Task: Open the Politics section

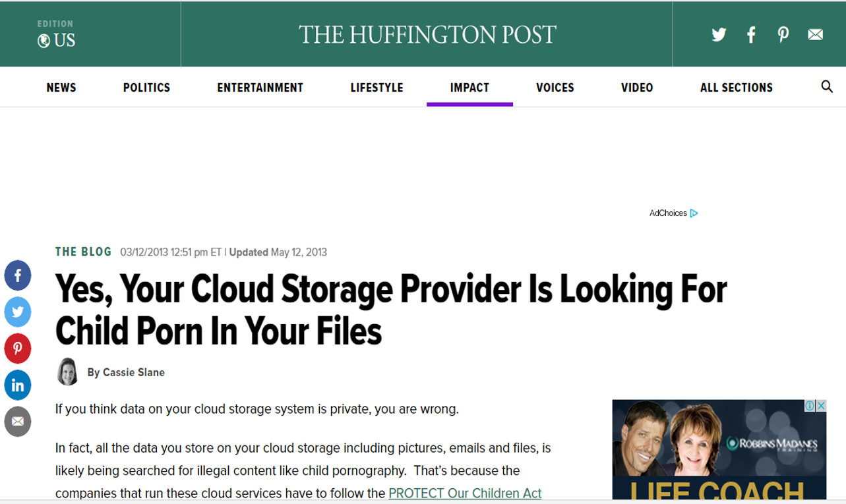Action: click(x=146, y=88)
